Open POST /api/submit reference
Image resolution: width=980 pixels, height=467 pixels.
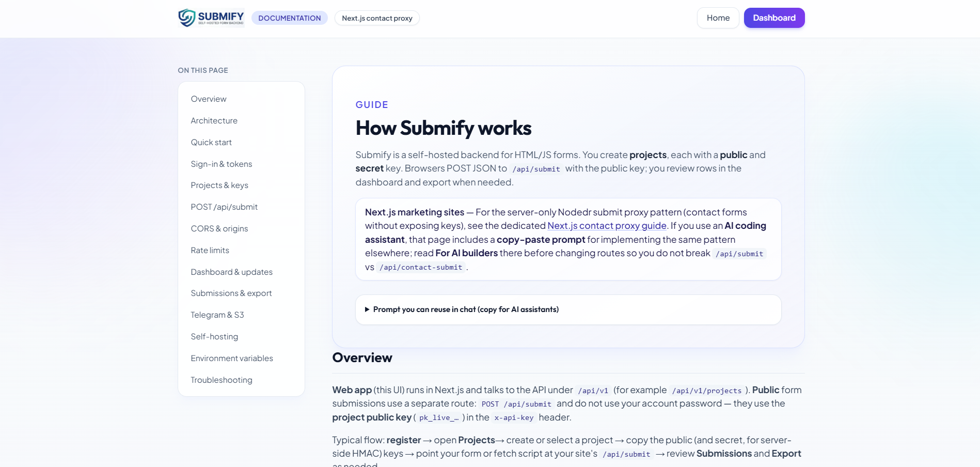[224, 207]
